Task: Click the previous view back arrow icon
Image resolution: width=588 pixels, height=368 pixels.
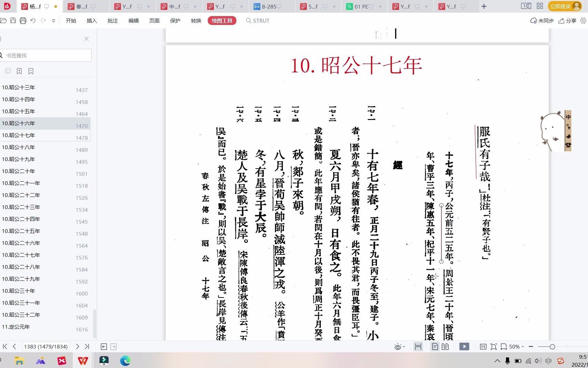Action: (x=104, y=347)
